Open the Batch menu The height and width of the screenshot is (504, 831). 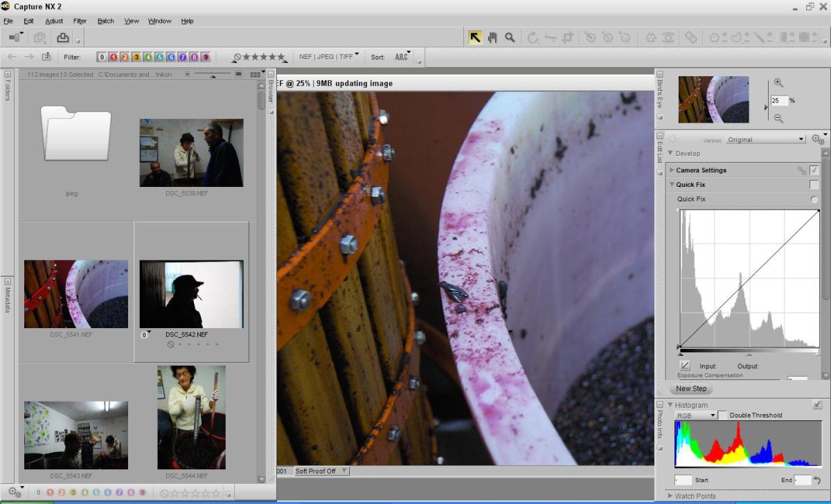(x=105, y=21)
